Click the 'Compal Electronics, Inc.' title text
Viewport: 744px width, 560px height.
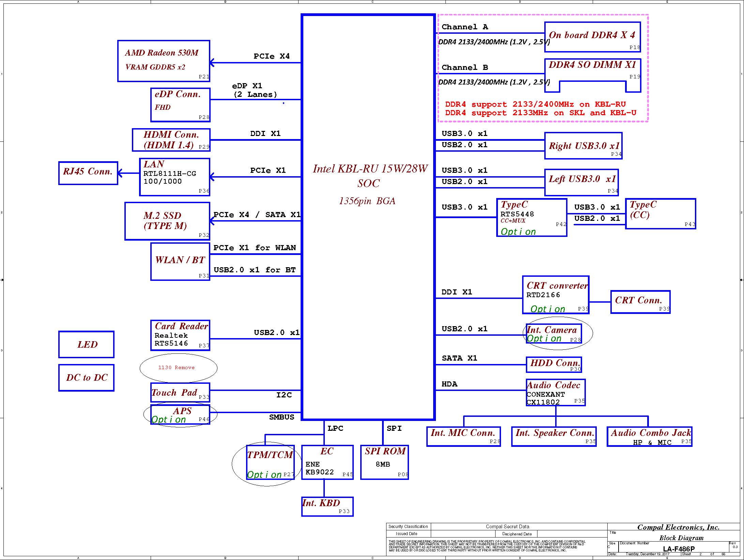click(678, 527)
